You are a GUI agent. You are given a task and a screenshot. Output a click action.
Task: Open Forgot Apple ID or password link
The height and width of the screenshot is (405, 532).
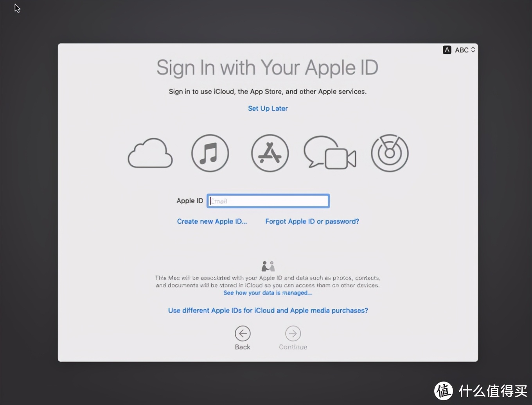[x=312, y=221]
